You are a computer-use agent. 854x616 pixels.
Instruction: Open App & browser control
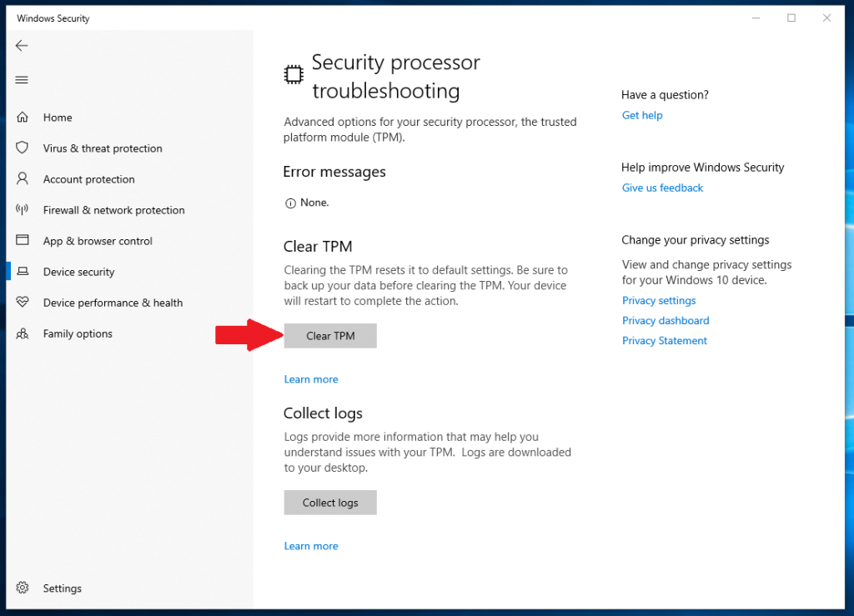(x=129, y=241)
